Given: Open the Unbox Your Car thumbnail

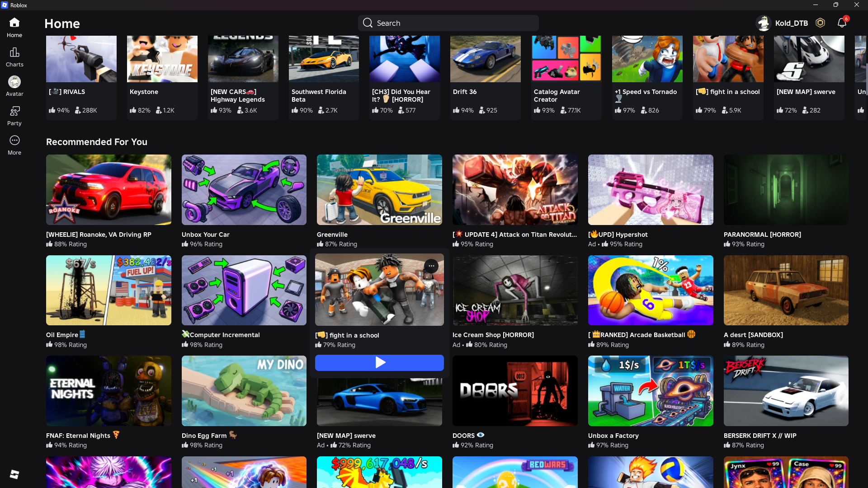Looking at the screenshot, I should (x=244, y=190).
